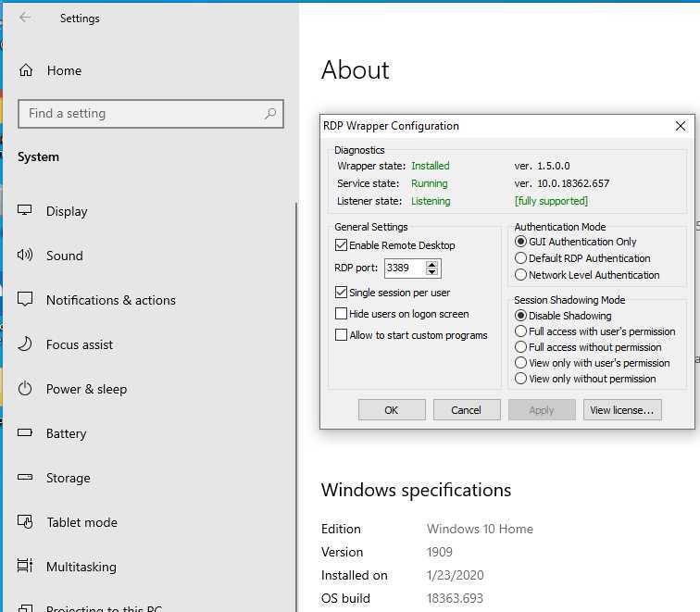Click wrapper version 'ver. 1.5.0.0'
This screenshot has height=612, width=700.
(542, 166)
